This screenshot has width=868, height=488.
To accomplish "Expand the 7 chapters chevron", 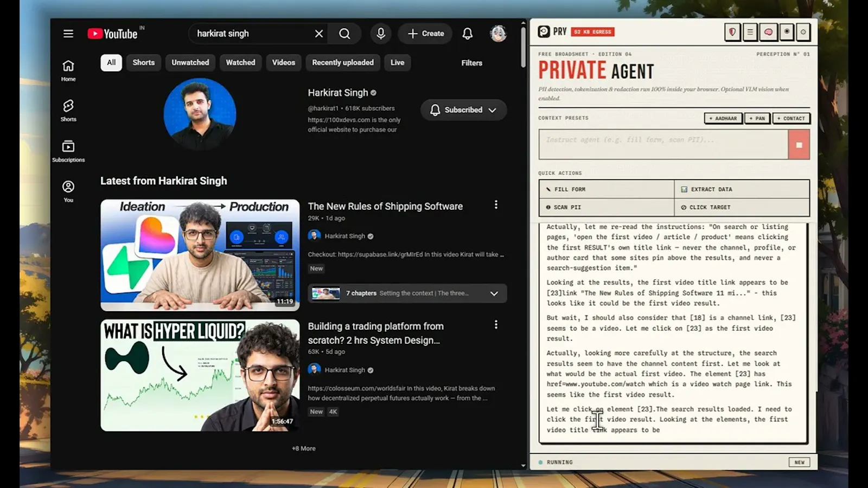I will point(494,293).
